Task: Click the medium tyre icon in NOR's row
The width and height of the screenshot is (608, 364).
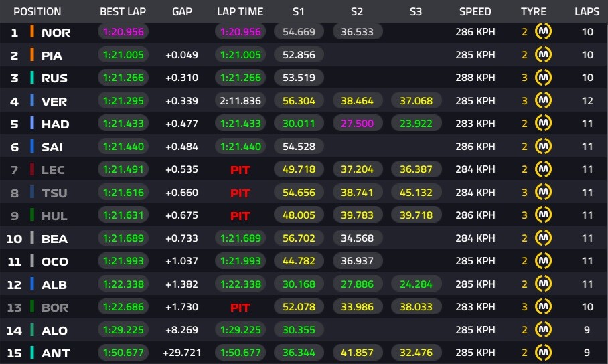Action: click(543, 32)
